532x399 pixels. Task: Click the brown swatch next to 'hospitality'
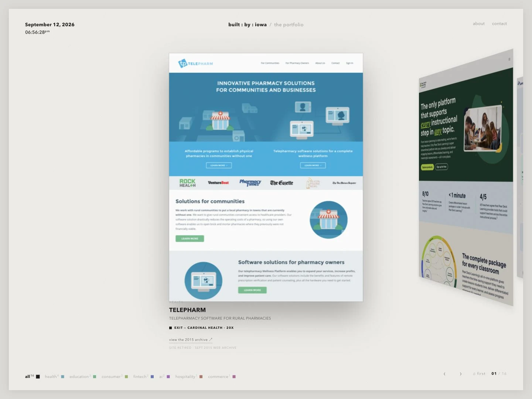[x=201, y=377]
